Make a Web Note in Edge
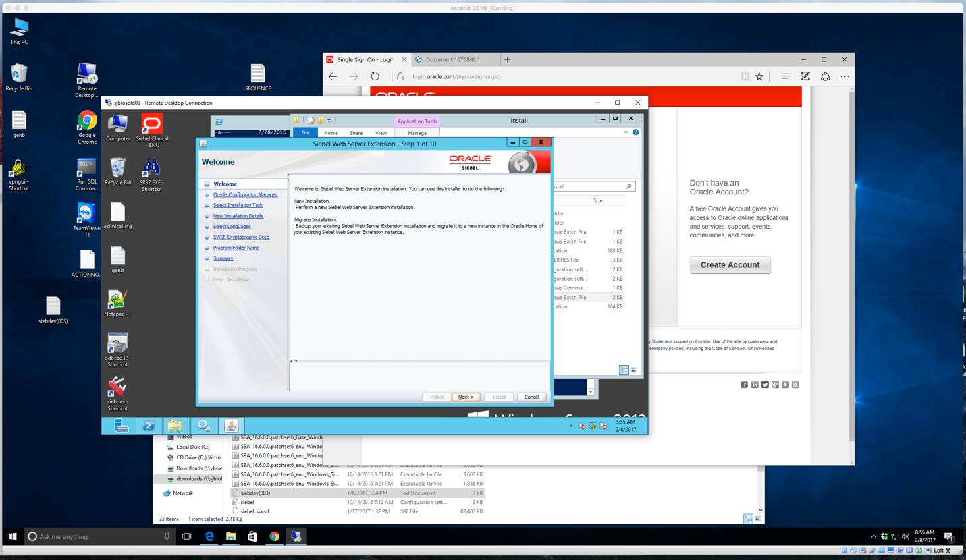Image resolution: width=966 pixels, height=560 pixels. pyautogui.click(x=805, y=77)
